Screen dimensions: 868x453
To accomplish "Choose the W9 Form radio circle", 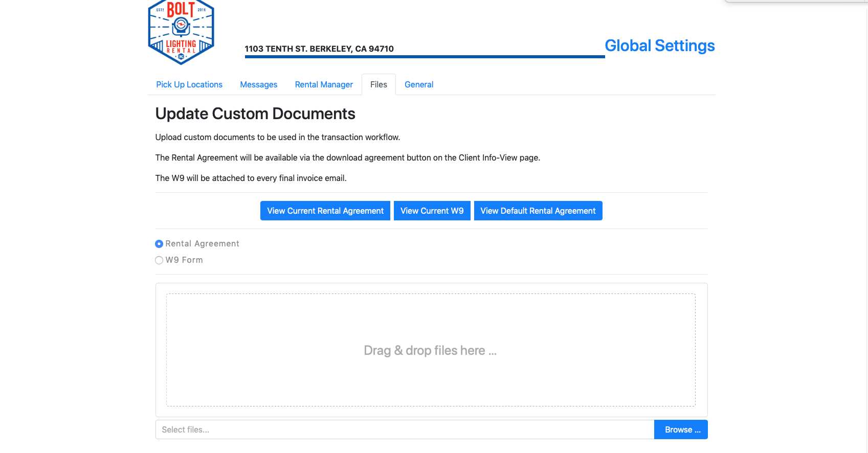I will 159,260.
